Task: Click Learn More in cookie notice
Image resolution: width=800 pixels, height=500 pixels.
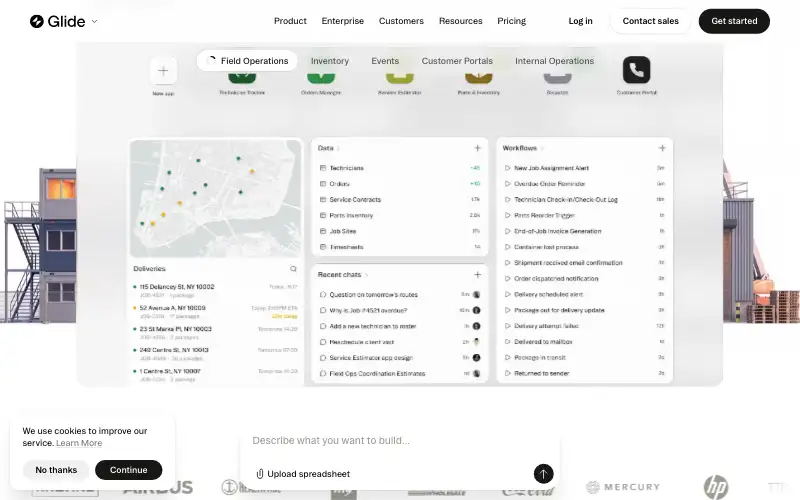Action: pyautogui.click(x=79, y=443)
